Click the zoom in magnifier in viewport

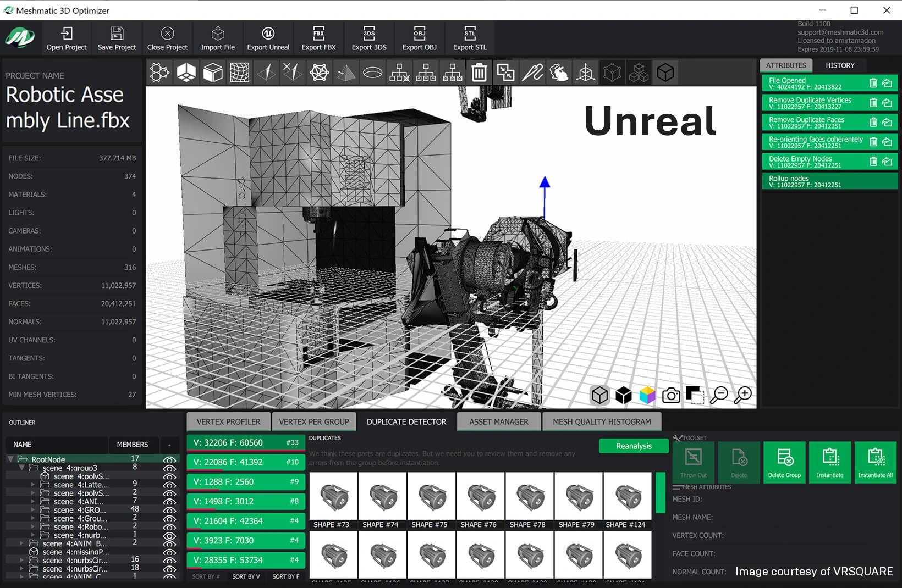[x=743, y=395]
